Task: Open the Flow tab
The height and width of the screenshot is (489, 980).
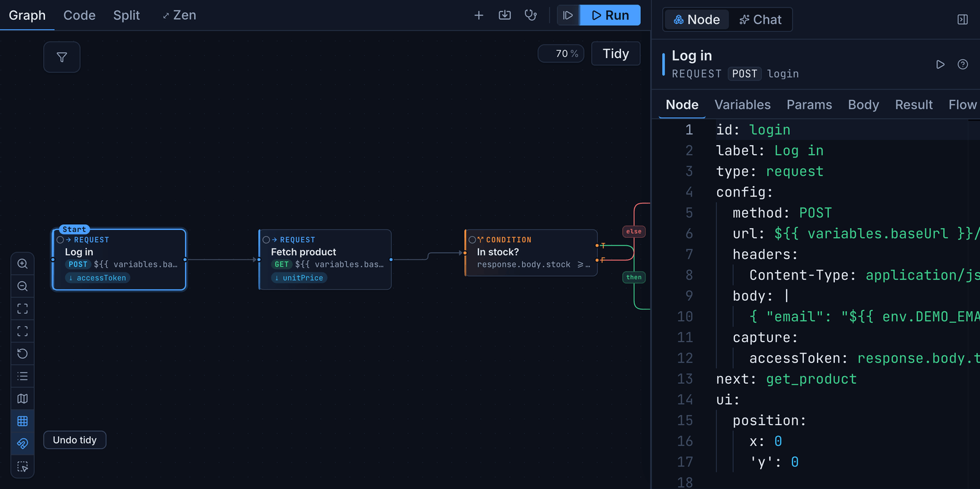Action: [963, 104]
